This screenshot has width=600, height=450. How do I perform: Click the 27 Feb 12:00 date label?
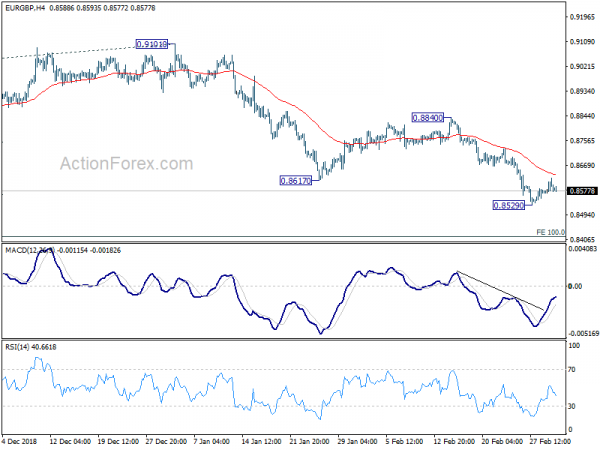point(550,441)
